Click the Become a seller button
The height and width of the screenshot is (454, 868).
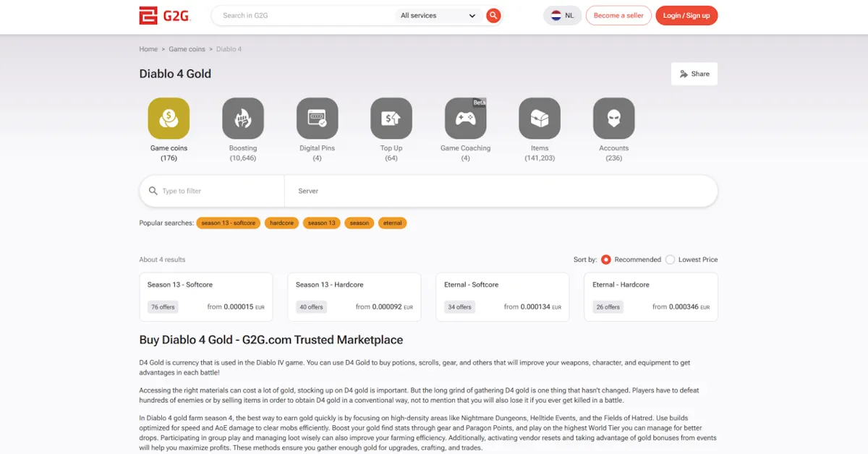tap(618, 15)
